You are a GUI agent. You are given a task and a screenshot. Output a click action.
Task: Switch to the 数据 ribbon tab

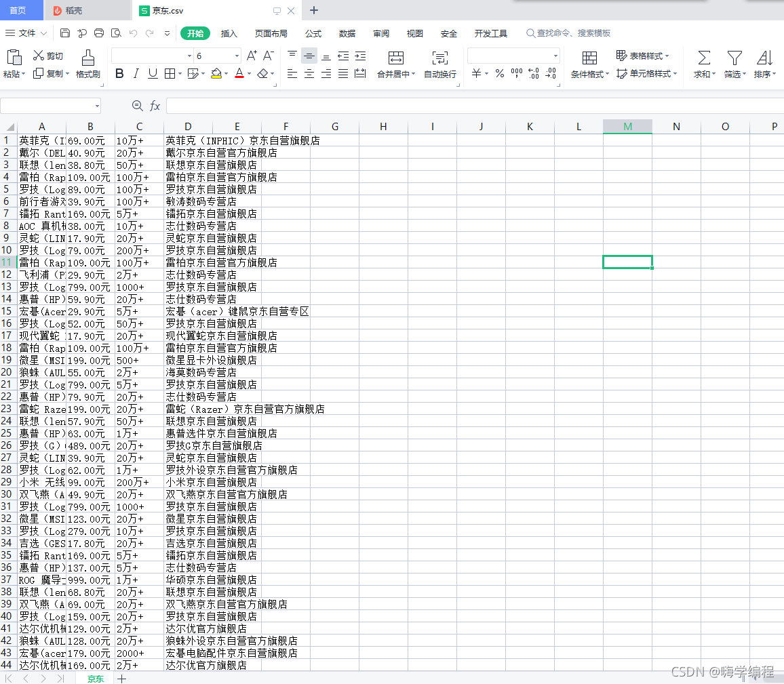[x=347, y=33]
